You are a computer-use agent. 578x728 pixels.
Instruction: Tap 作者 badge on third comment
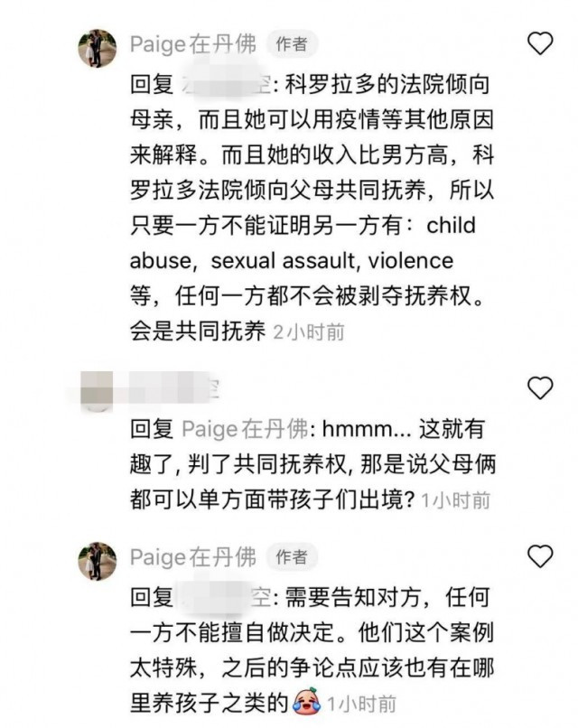[292, 556]
